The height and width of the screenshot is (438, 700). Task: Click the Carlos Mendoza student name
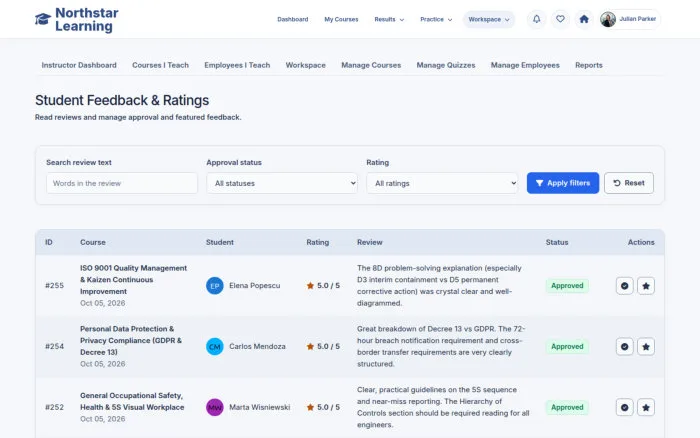pyautogui.click(x=257, y=346)
